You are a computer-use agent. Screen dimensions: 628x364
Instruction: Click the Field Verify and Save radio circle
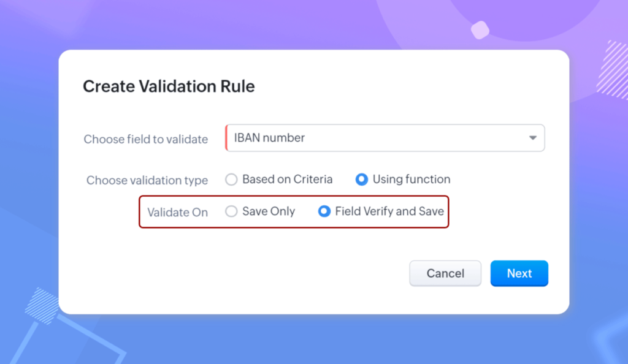pos(323,211)
